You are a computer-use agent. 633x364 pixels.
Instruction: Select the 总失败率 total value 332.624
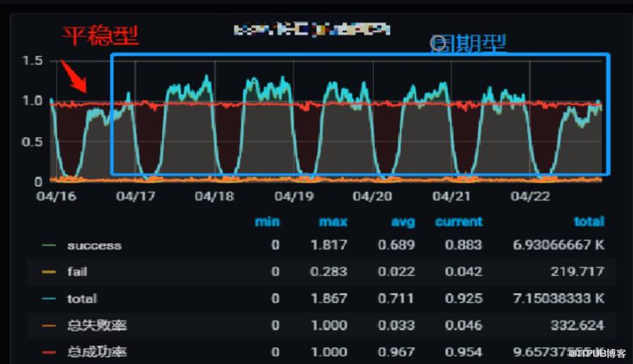[578, 326]
